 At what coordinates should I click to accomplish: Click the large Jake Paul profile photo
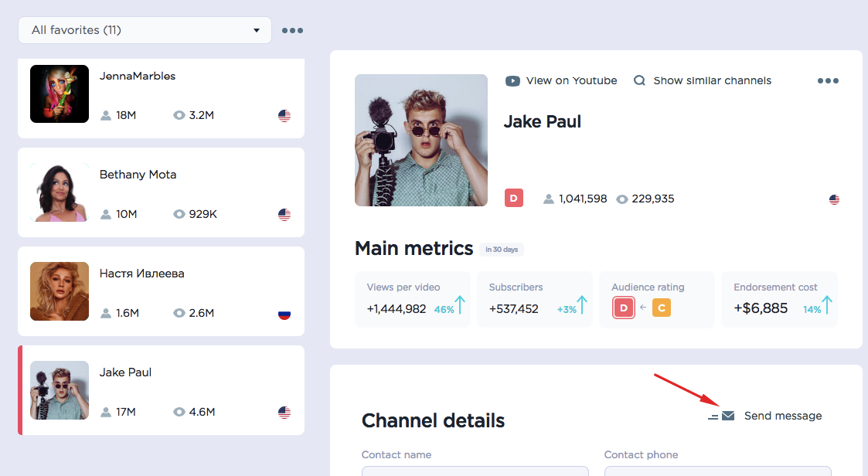421,140
